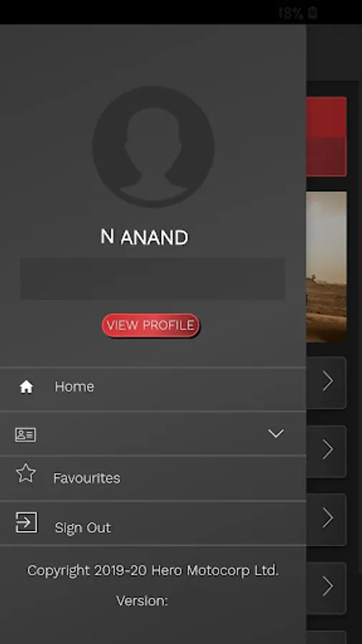The width and height of the screenshot is (362, 644).
Task: Click the blank field below user name
Action: click(x=152, y=278)
